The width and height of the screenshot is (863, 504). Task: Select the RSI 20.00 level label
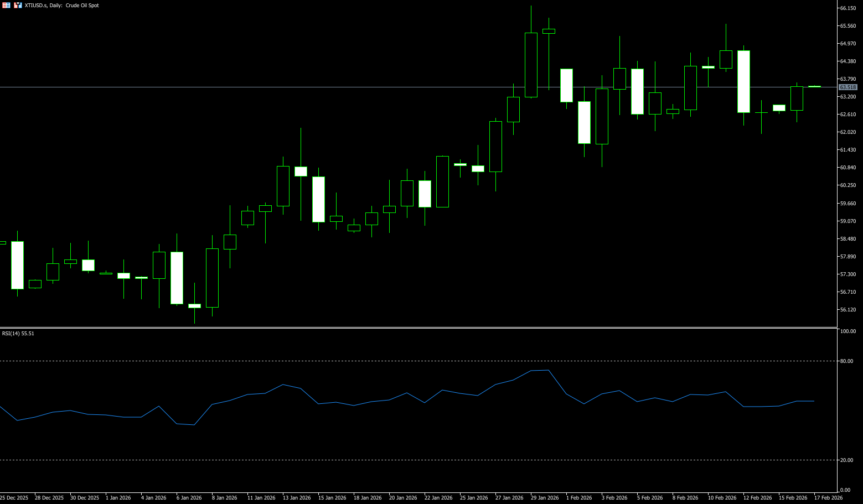pyautogui.click(x=846, y=460)
